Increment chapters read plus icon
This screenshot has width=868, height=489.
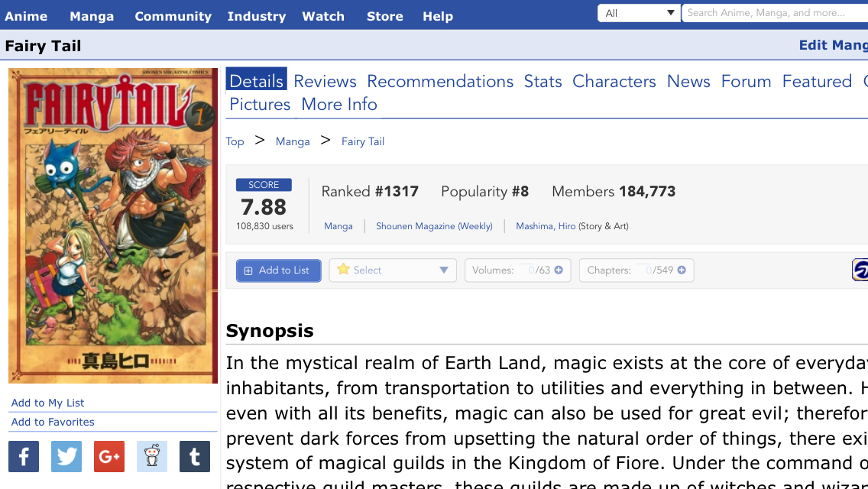pos(682,270)
